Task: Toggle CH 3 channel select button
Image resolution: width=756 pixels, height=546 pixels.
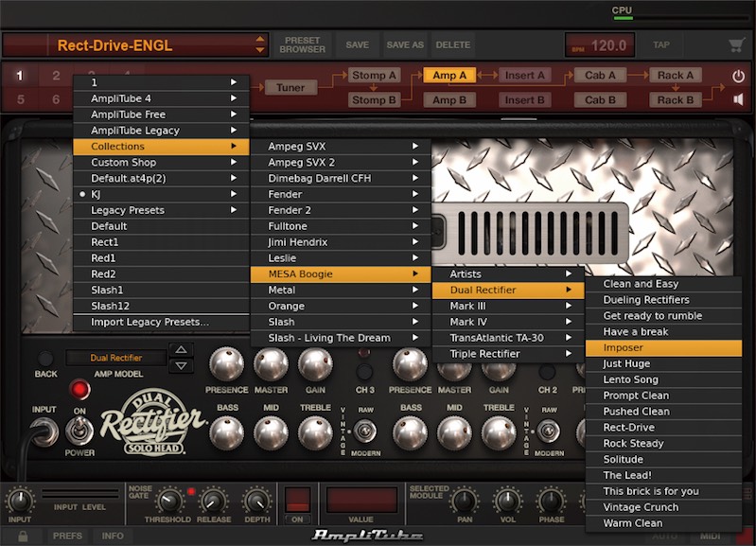Action: click(364, 372)
